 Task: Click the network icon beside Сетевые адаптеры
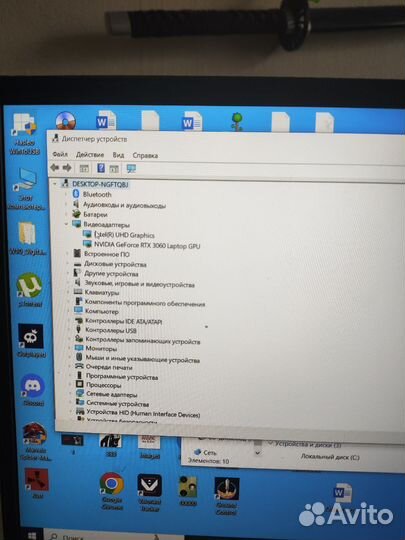[x=80, y=393]
